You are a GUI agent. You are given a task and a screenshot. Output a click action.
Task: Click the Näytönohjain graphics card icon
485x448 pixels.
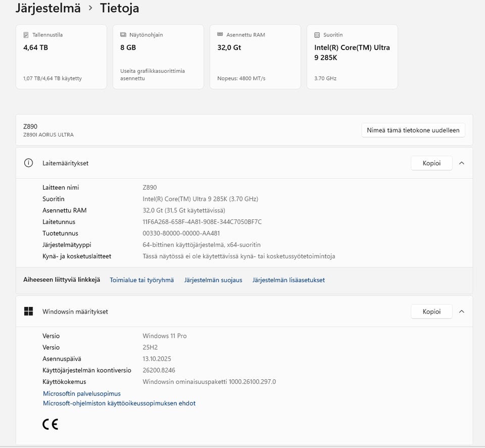click(x=123, y=35)
